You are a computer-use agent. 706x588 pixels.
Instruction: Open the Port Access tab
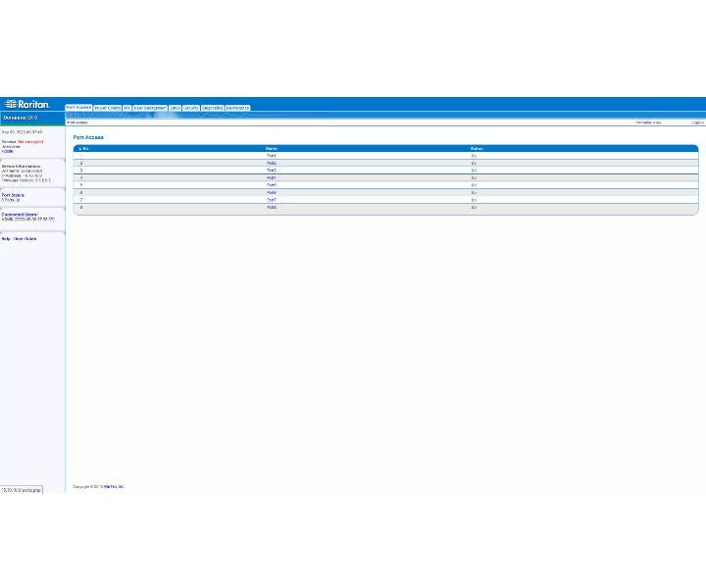[x=78, y=108]
